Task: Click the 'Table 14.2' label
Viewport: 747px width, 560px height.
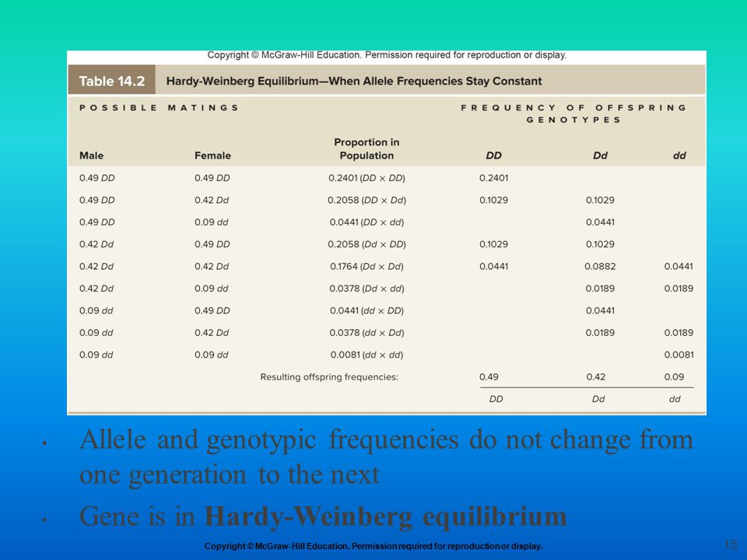Action: coord(111,81)
